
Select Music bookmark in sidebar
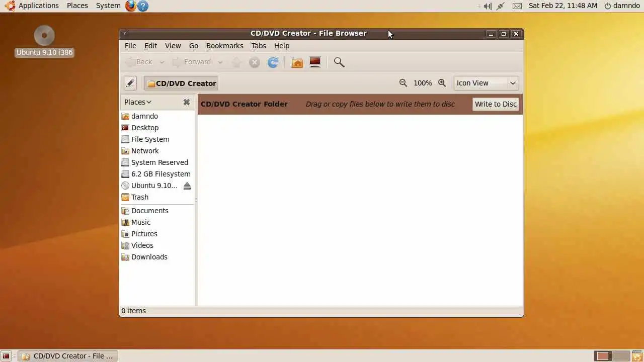coord(157,222)
